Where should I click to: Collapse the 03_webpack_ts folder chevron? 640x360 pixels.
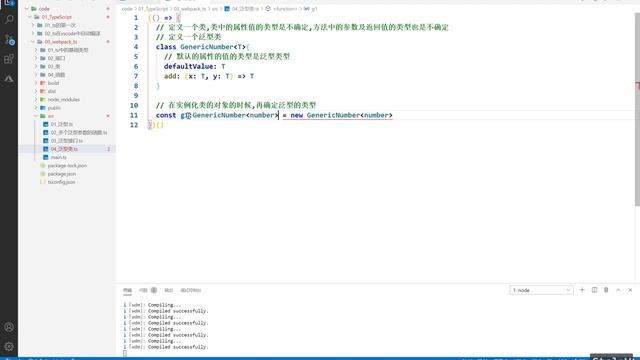tap(33, 42)
